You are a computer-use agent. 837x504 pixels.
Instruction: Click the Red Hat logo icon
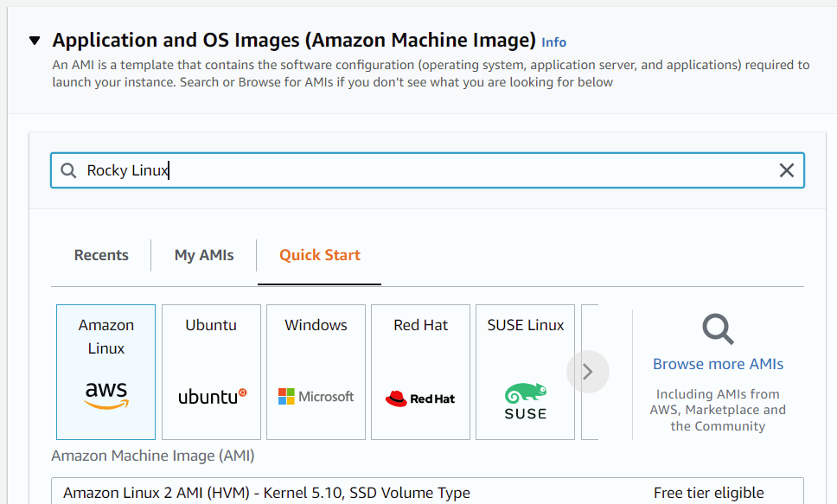click(420, 399)
